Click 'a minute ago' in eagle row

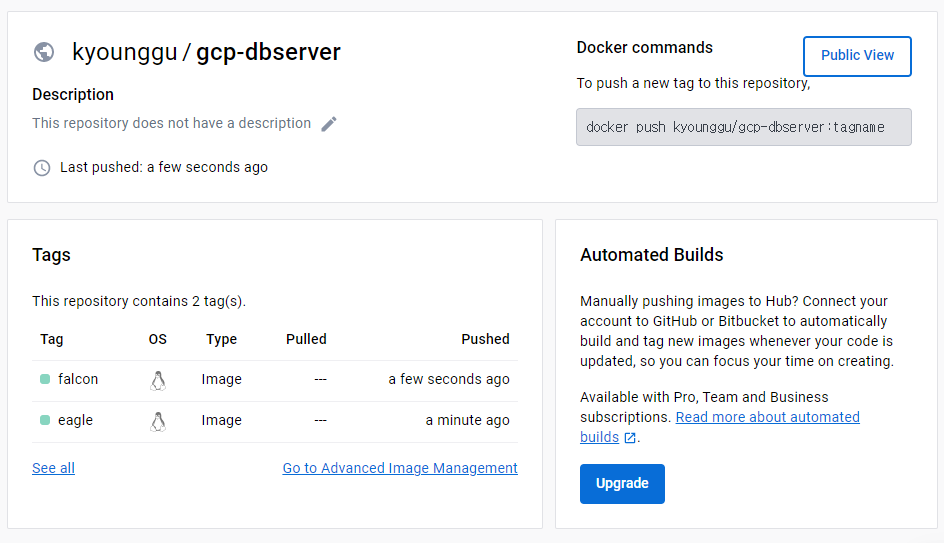click(468, 420)
